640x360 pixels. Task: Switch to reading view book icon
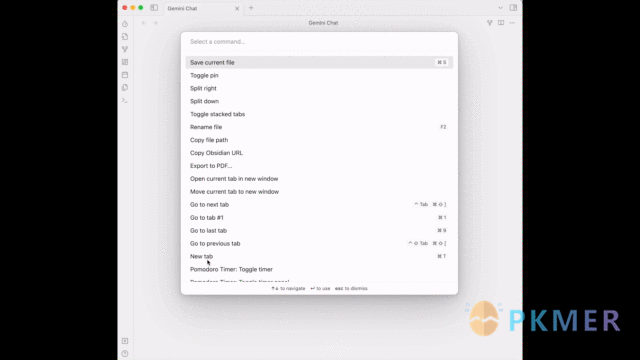[x=501, y=23]
